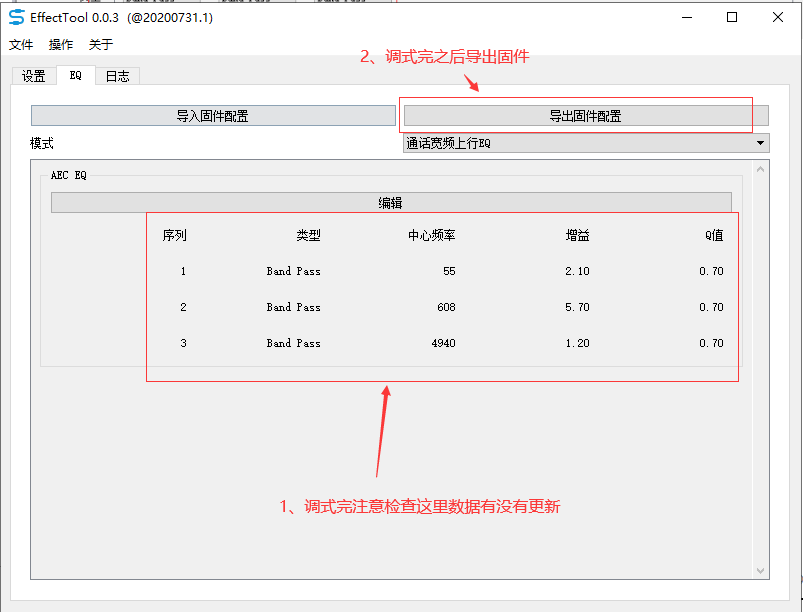Select row 1 Band Pass entry
Image resolution: width=803 pixels, height=612 pixels.
tap(293, 271)
